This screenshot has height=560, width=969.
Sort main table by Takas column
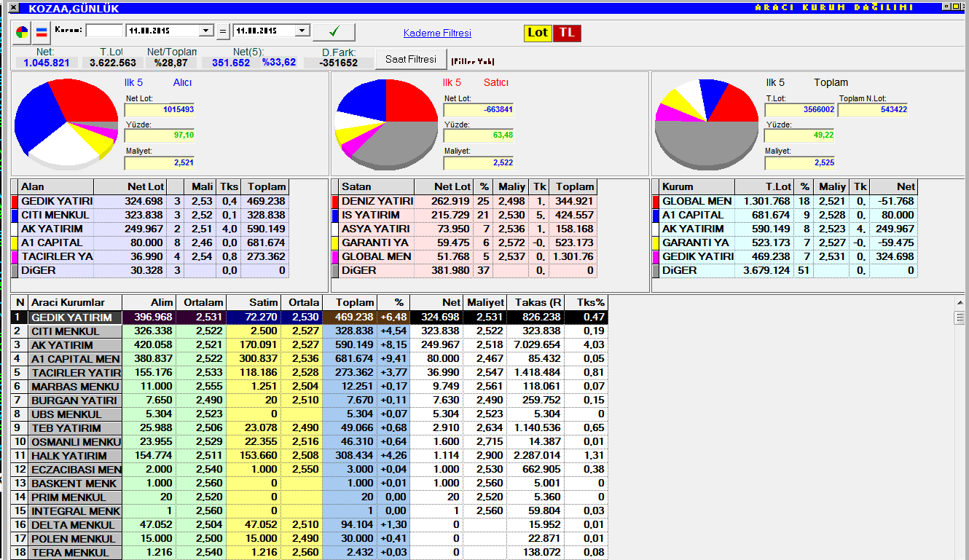click(538, 302)
